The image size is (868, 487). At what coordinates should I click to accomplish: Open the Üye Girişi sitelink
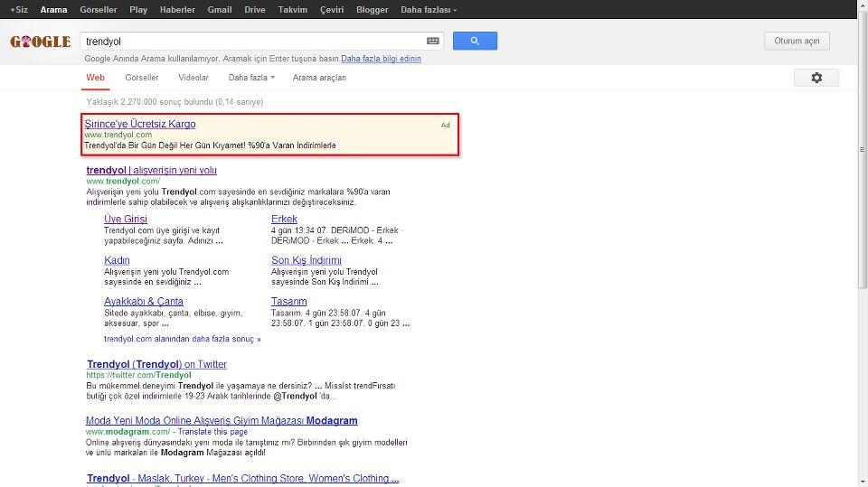[126, 219]
